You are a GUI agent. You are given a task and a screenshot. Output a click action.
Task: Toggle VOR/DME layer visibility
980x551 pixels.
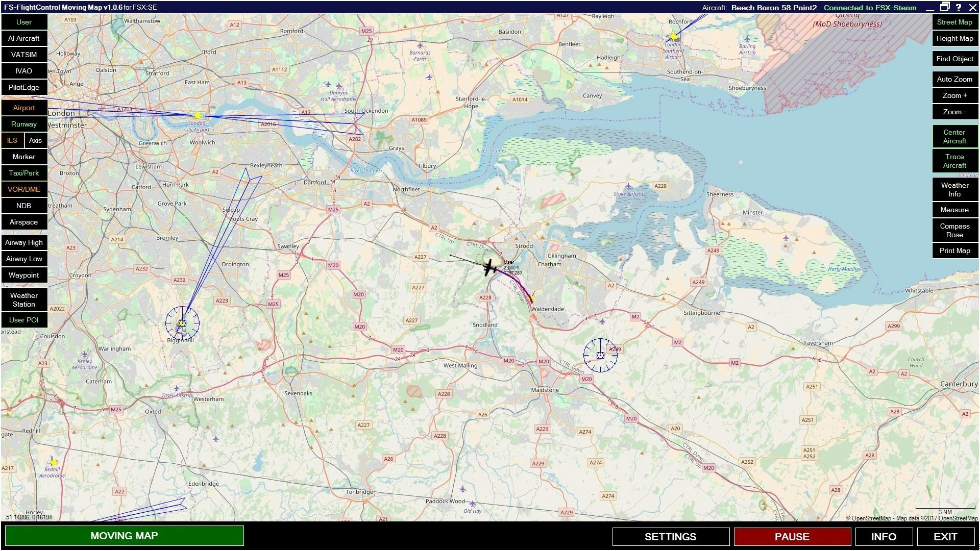coord(24,189)
